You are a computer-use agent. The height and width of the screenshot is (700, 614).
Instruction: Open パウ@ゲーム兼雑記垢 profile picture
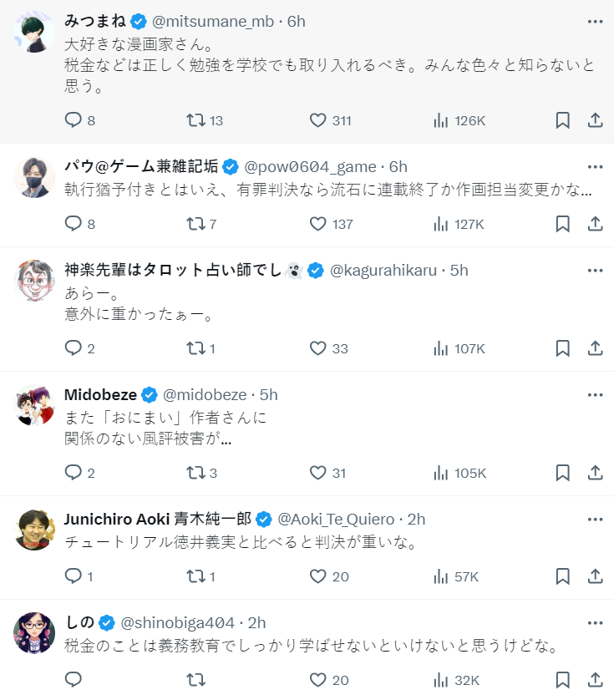(x=35, y=177)
